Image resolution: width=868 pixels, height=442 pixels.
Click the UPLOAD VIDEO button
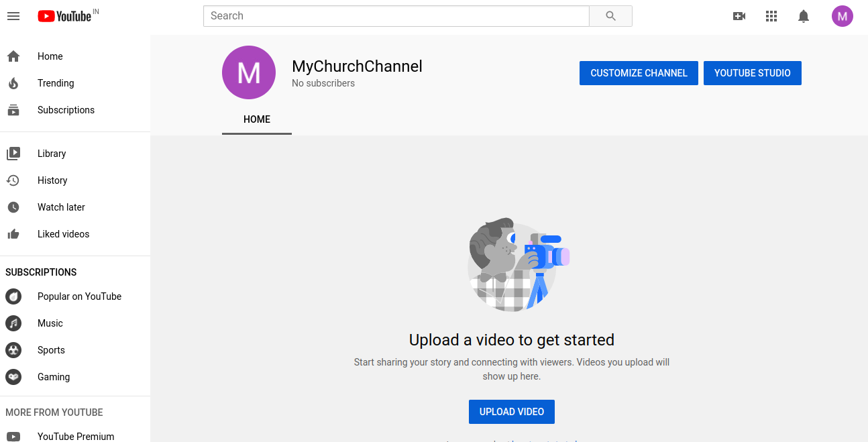(512, 412)
